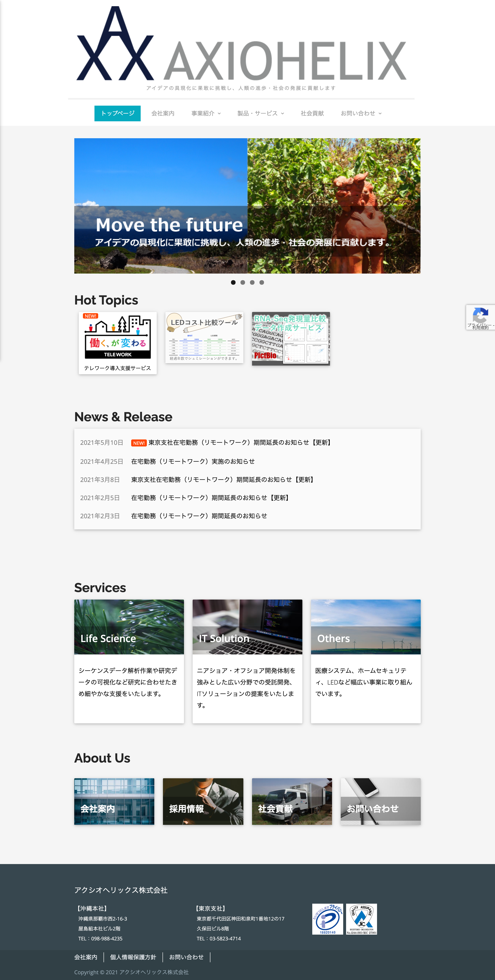Click the reCAPTCHA badge icon
The width and height of the screenshot is (495, 980).
[480, 315]
